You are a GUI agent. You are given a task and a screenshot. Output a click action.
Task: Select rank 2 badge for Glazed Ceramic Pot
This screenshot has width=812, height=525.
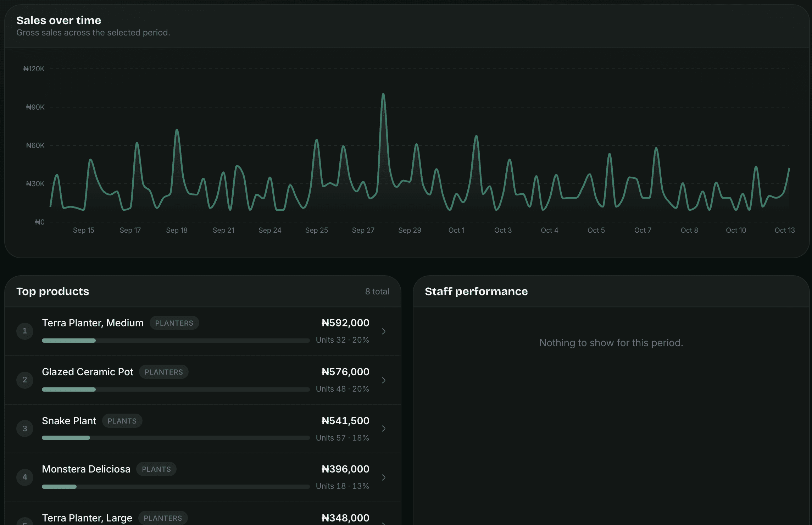[25, 380]
